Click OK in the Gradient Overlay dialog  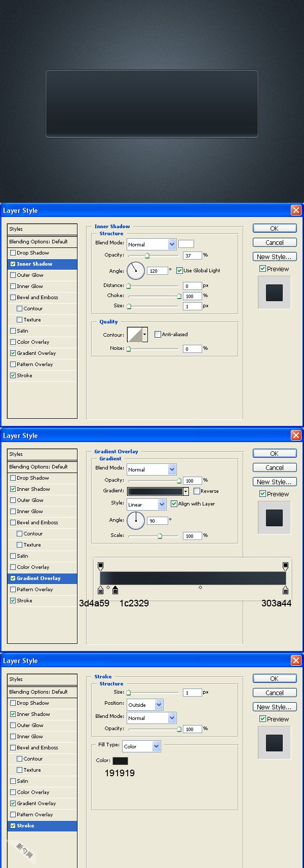click(x=275, y=454)
